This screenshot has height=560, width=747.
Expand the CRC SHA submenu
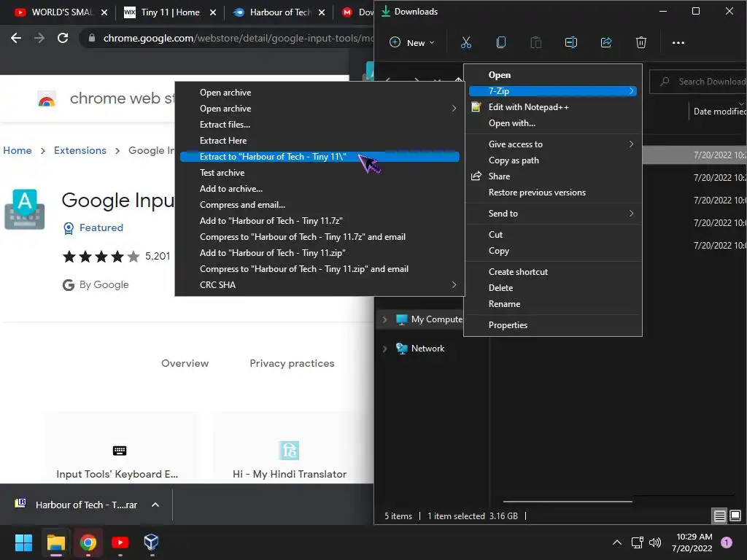pyautogui.click(x=320, y=285)
